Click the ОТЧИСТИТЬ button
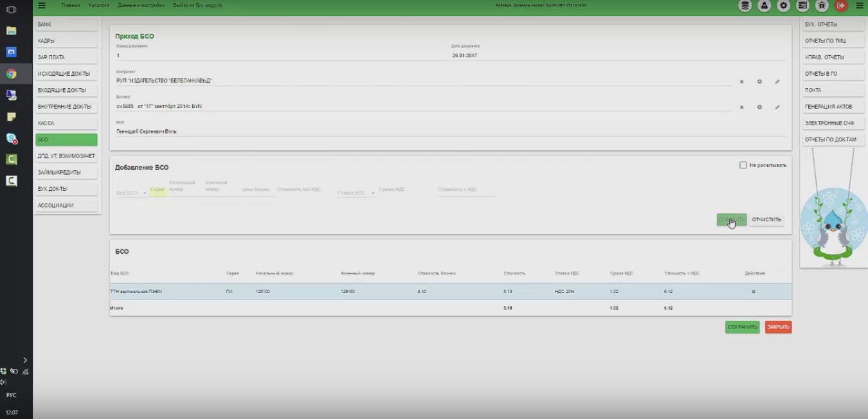868x419 pixels. pos(766,220)
